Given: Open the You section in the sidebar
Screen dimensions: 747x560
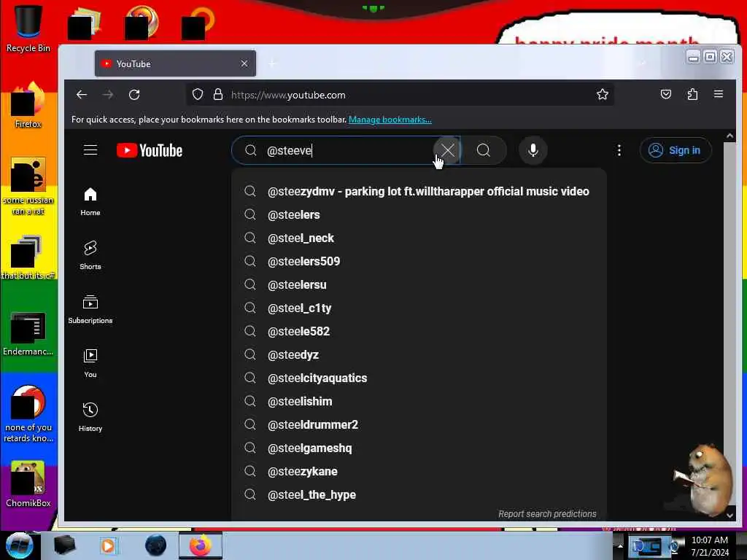Looking at the screenshot, I should 90,363.
